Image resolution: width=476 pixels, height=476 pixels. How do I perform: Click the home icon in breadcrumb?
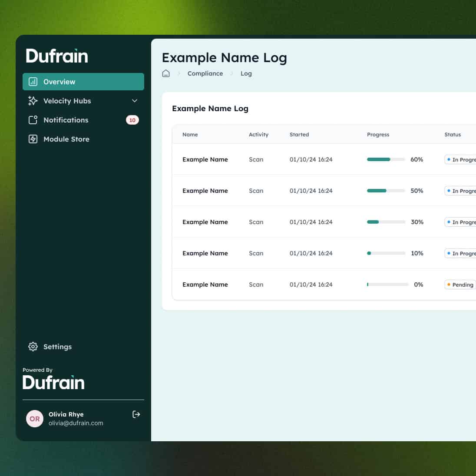click(x=166, y=73)
